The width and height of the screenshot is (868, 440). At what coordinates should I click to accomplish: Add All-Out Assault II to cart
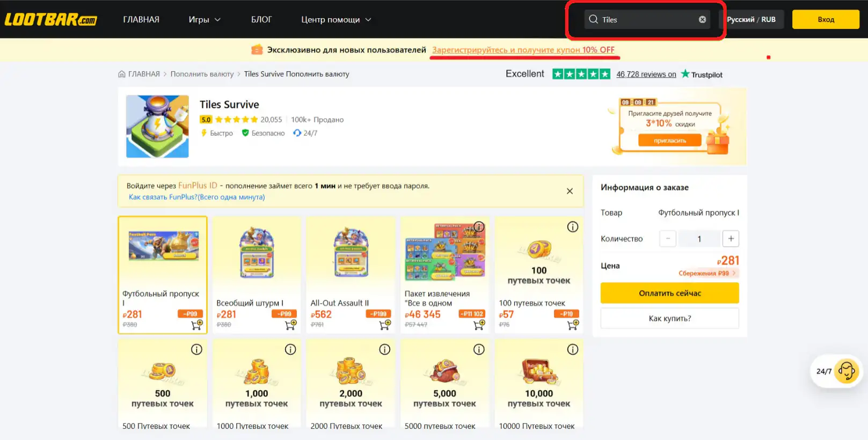tap(385, 325)
